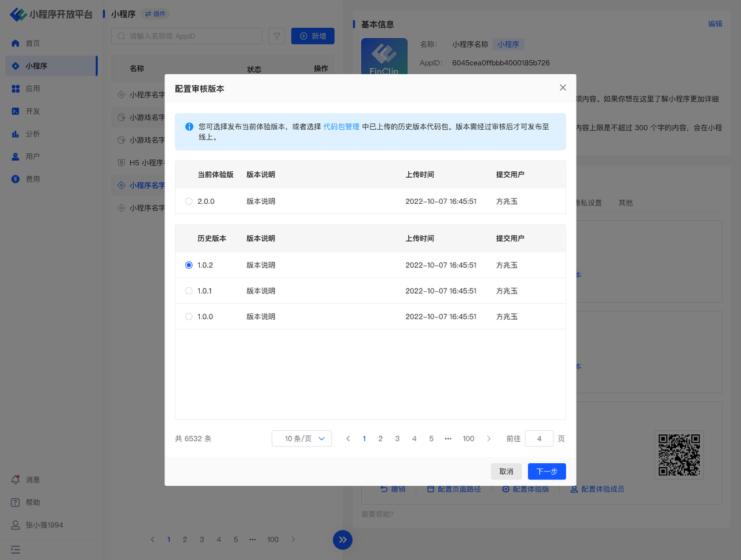Click the 下一步 button
Screen dimensions: 741x560
546,471
